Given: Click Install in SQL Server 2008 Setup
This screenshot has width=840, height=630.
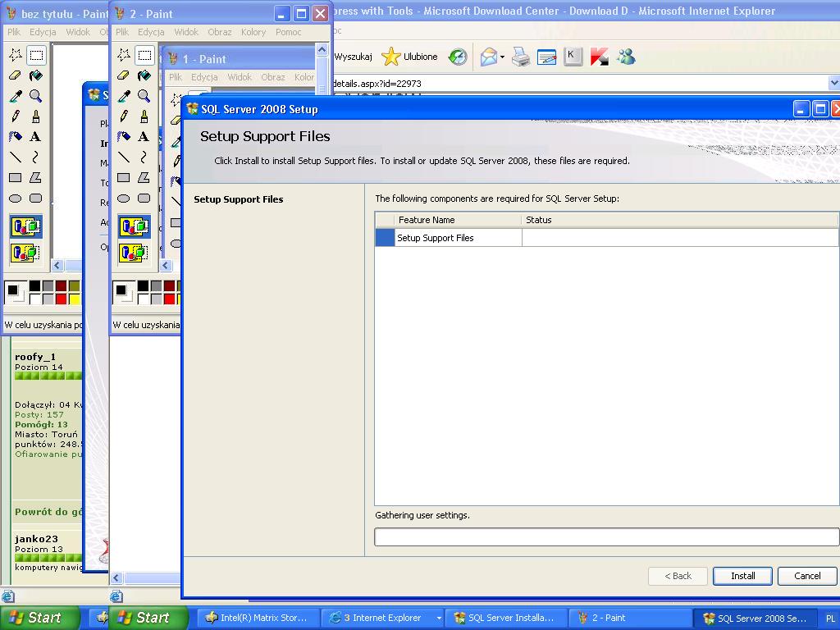Looking at the screenshot, I should coord(742,576).
